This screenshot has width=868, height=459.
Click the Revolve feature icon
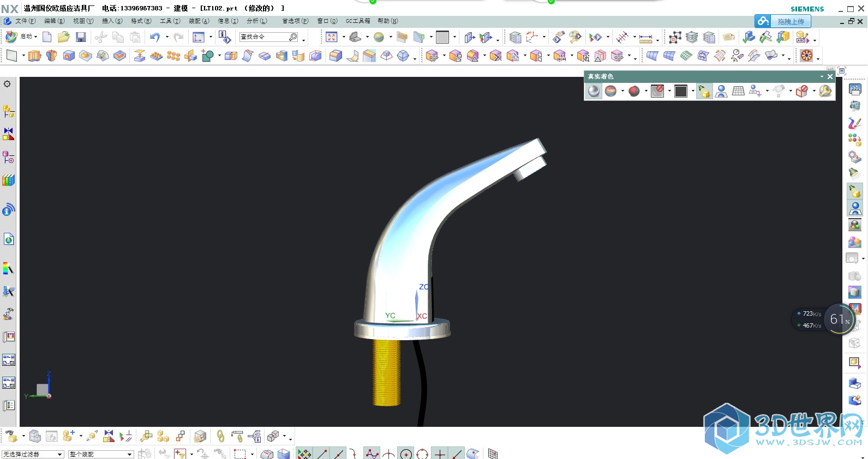click(52, 56)
